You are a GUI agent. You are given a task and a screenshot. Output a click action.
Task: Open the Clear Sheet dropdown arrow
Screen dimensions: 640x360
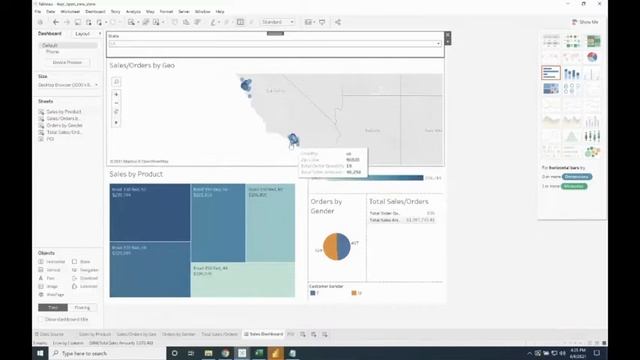163,22
